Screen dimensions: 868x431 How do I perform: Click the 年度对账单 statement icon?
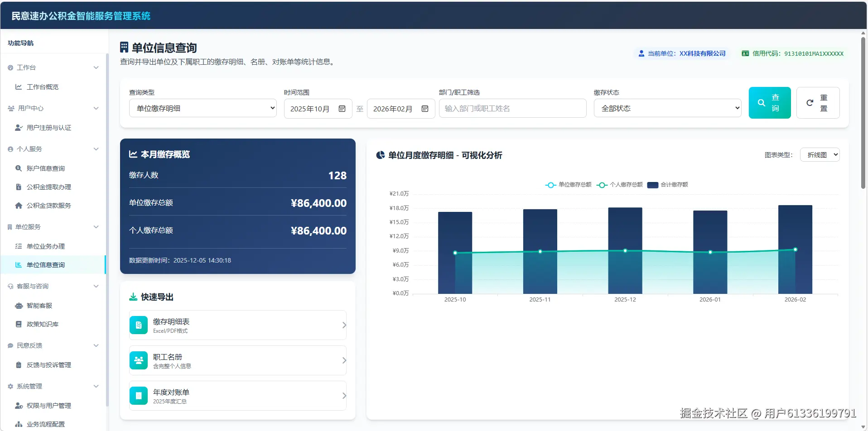(x=139, y=395)
